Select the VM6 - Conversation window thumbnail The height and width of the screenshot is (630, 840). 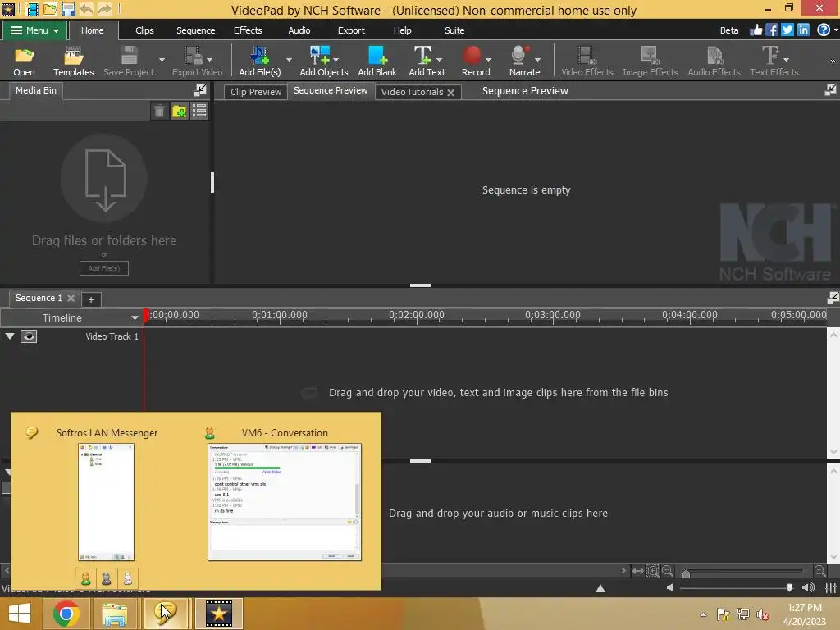tap(285, 502)
